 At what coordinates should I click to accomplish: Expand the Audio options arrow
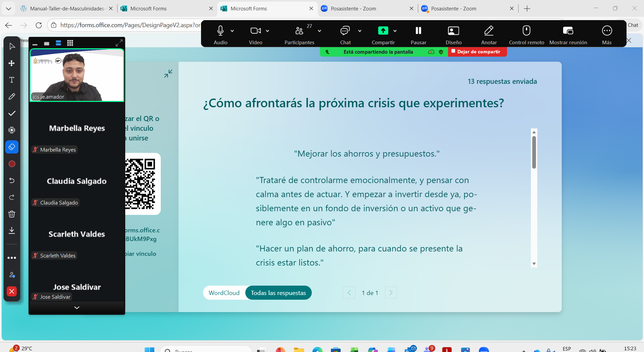[232, 31]
